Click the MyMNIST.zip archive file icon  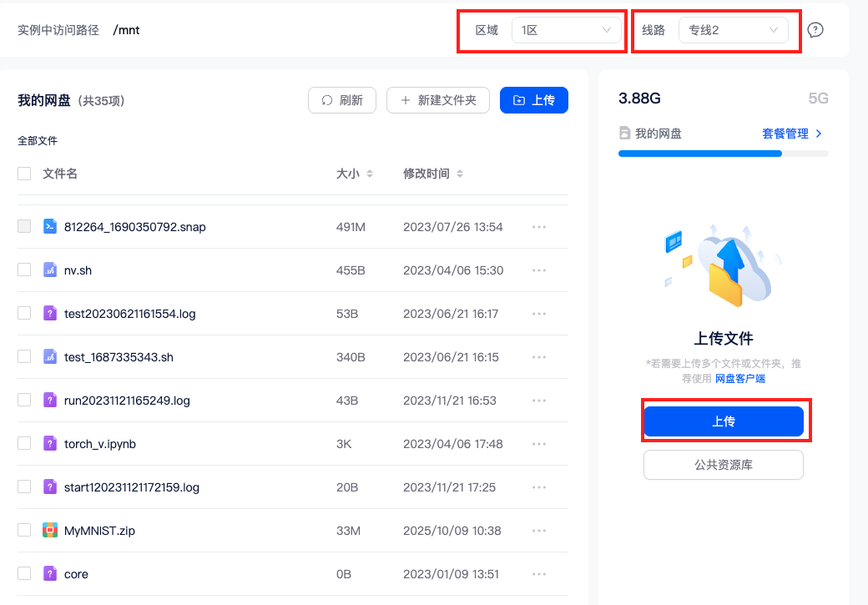50,530
